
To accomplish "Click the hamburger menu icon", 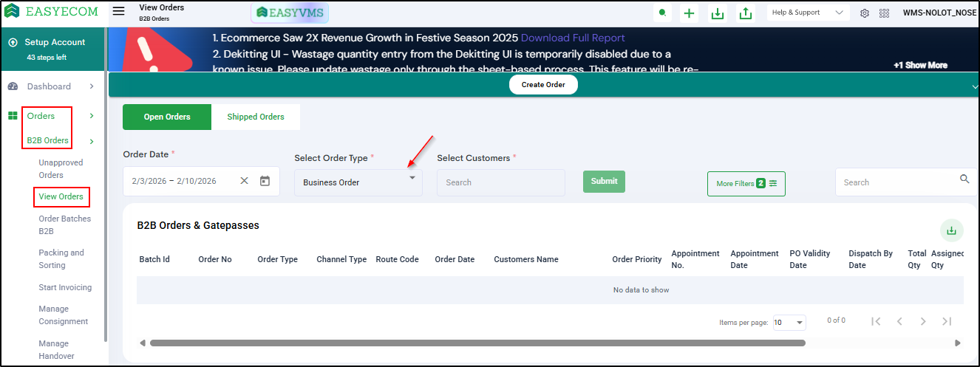I will (118, 11).
